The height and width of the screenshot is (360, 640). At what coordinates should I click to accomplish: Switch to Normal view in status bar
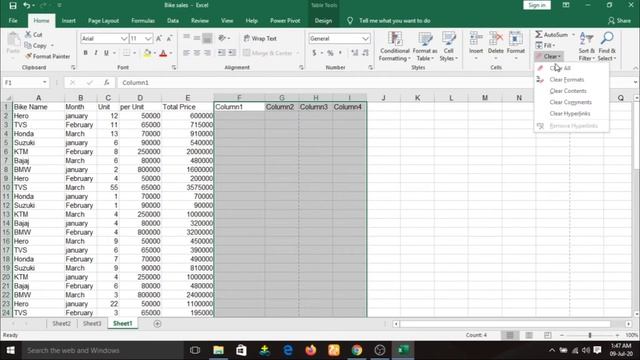510,335
